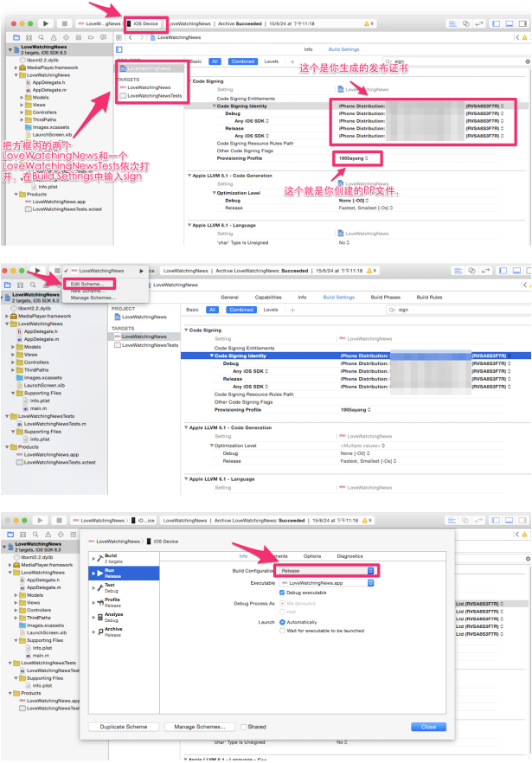Open Executable LoveWatchingNews.app dropdown

327,582
